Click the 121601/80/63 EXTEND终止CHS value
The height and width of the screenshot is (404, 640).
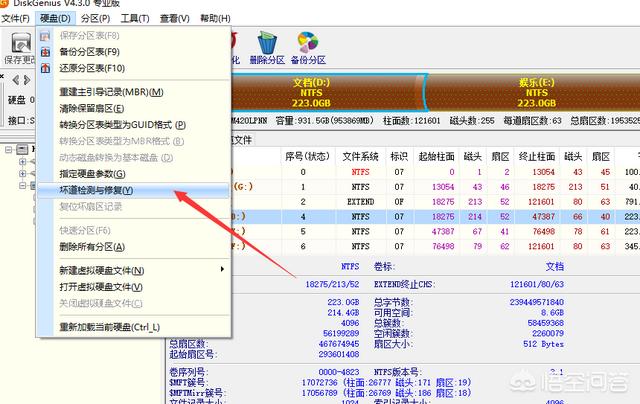[537, 284]
